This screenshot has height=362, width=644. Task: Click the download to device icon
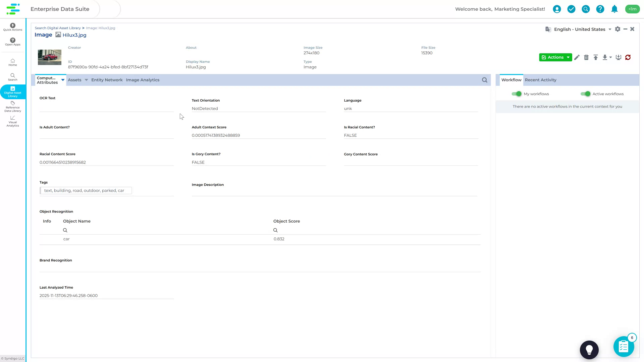pos(619,57)
